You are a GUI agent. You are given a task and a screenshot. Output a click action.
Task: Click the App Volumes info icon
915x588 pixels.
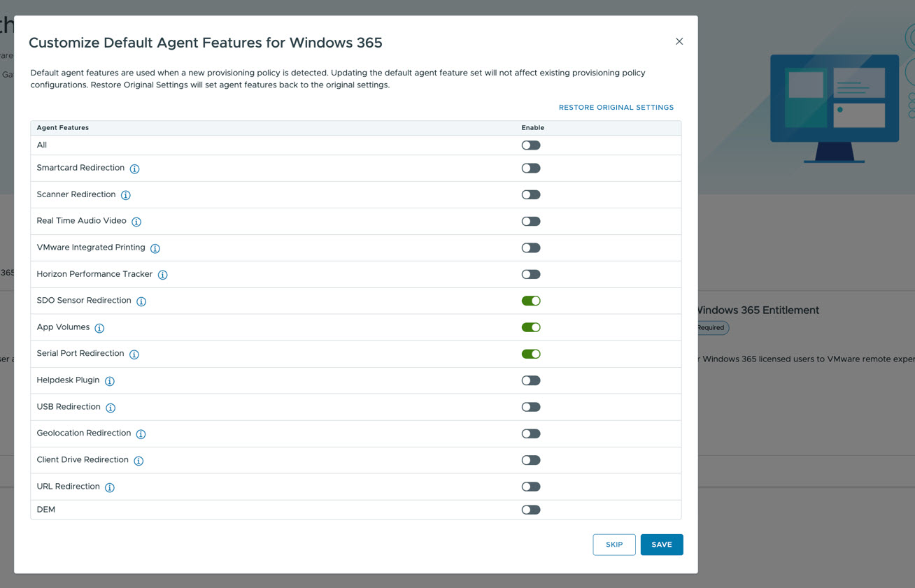pos(99,328)
